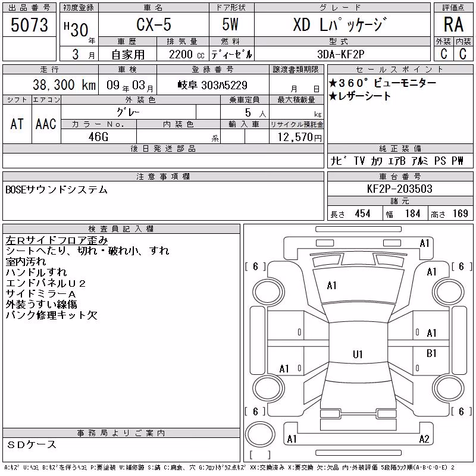476x476 pixels.
Task: Click the inspection date 09年03月
Action: click(x=130, y=85)
